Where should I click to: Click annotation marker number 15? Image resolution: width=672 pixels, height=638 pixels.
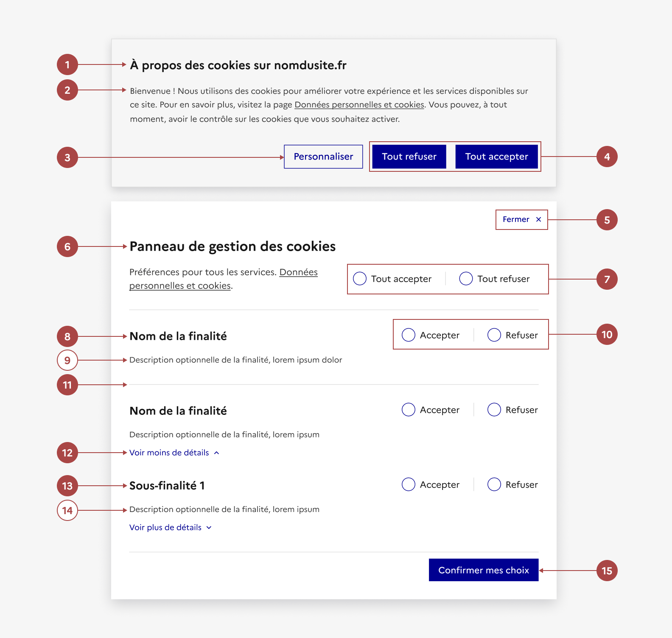pos(607,571)
